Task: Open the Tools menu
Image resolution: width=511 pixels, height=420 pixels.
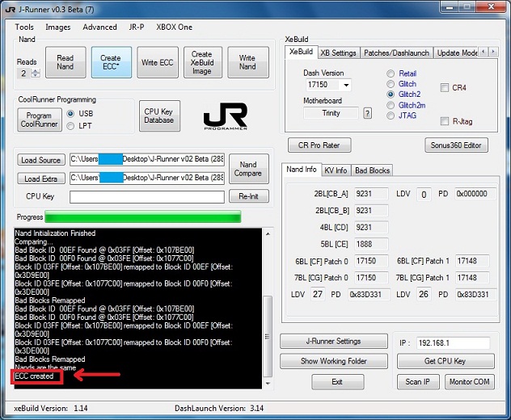Action: pyautogui.click(x=24, y=27)
